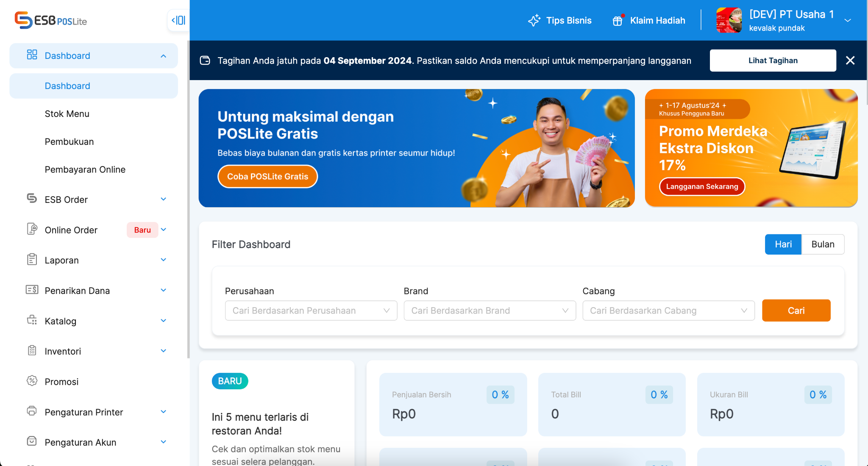Dismiss the billing notification banner
868x466 pixels.
coord(850,61)
